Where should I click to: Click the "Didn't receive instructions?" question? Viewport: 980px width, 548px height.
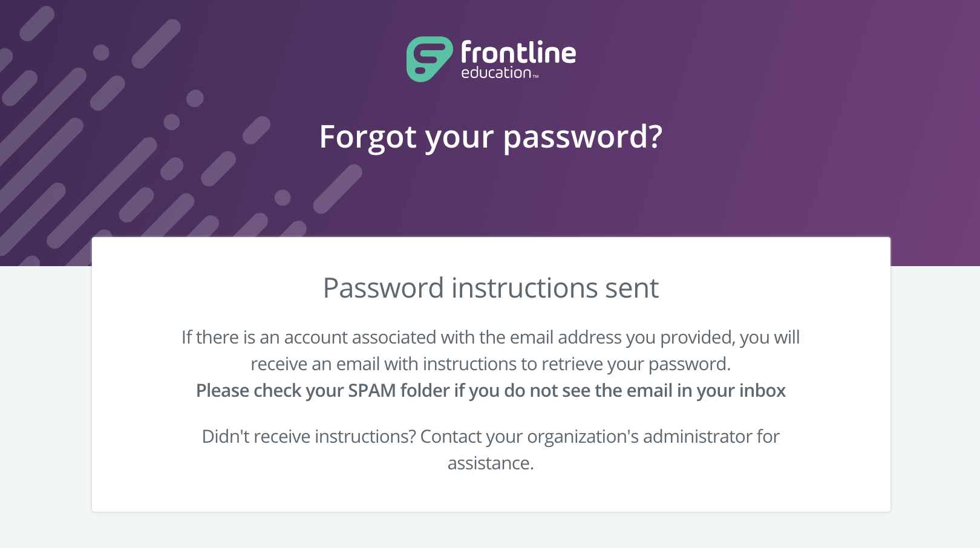(309, 437)
